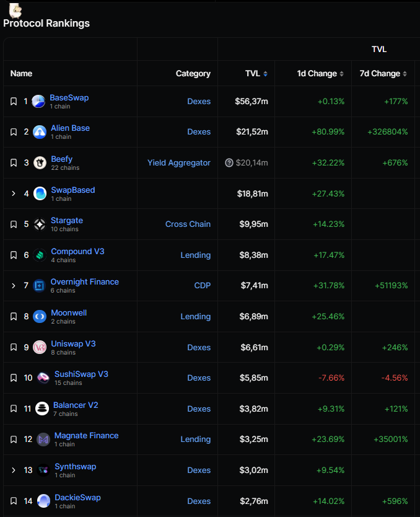Open the Balancer V2 protocol link
The height and width of the screenshot is (517, 420).
[76, 405]
